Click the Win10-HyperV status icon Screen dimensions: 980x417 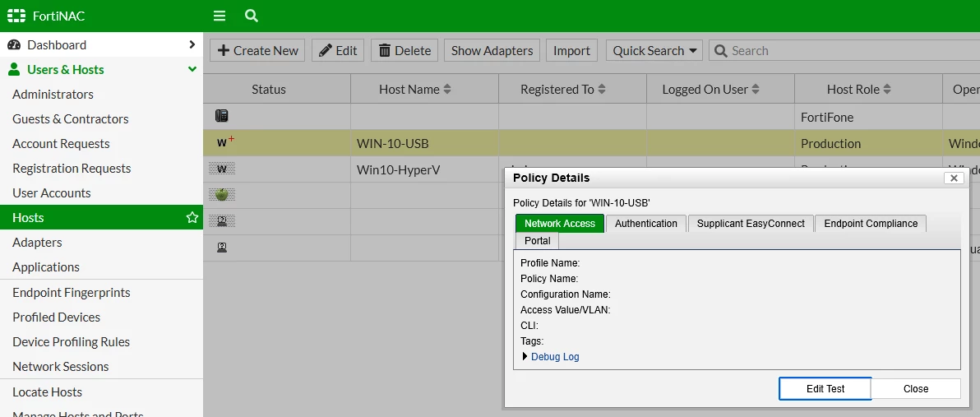click(x=222, y=169)
